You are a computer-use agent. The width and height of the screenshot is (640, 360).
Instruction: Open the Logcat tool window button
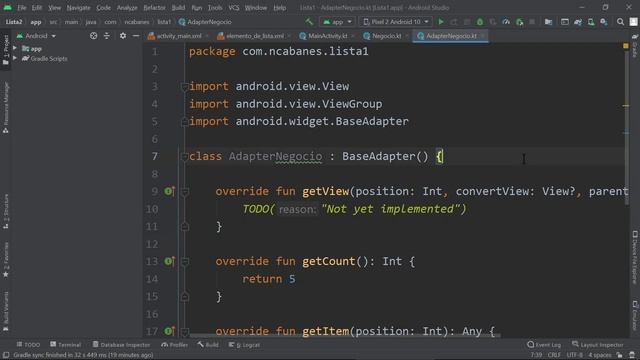pos(244,344)
